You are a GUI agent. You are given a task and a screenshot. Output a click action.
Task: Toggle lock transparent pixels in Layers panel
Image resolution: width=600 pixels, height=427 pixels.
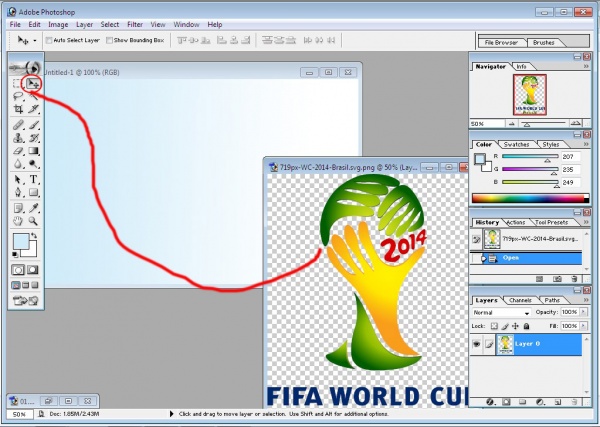coord(494,326)
